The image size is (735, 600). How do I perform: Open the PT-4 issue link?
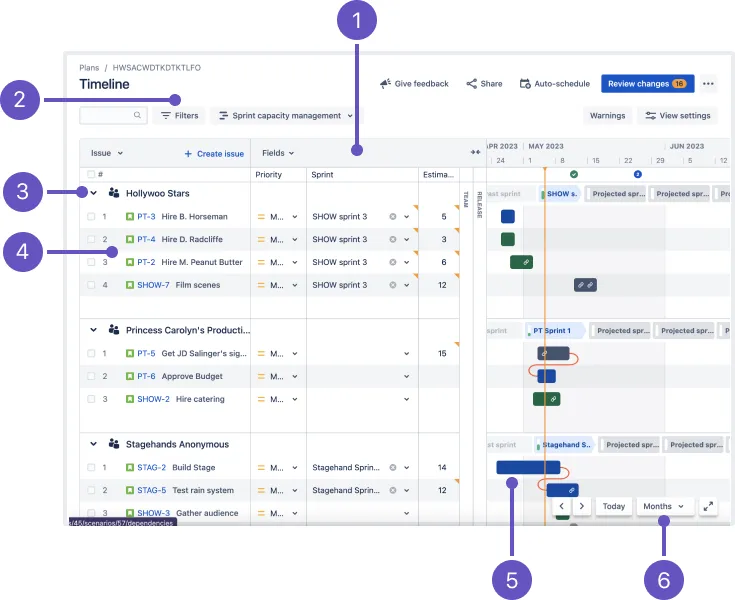(x=146, y=239)
